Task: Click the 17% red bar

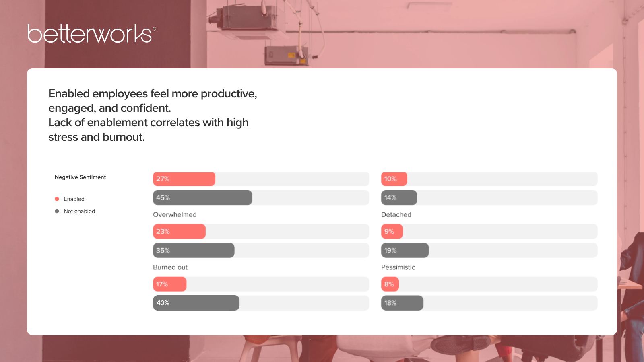Action: [x=169, y=284]
